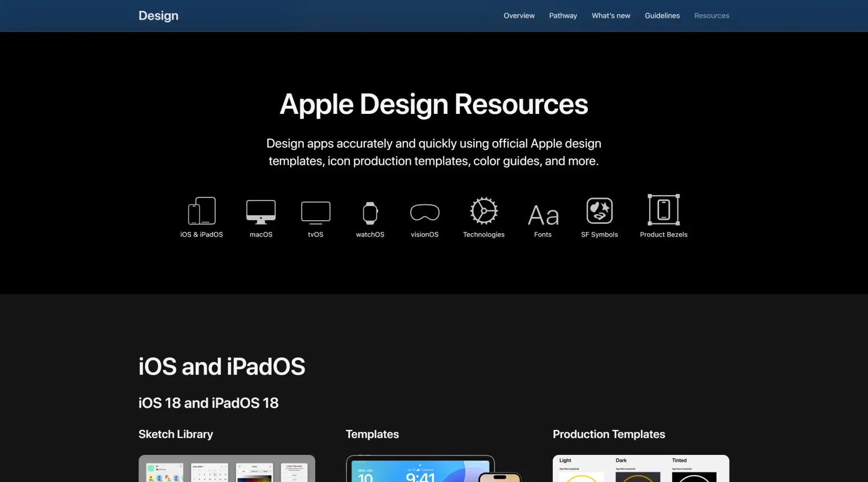The height and width of the screenshot is (482, 868).
Task: Click the Fonts 'Aa' icon
Action: 543,215
